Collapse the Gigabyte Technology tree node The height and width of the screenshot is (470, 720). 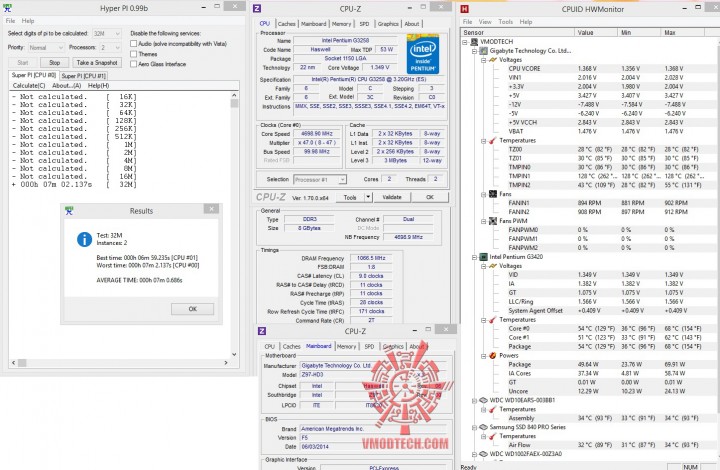[474, 51]
